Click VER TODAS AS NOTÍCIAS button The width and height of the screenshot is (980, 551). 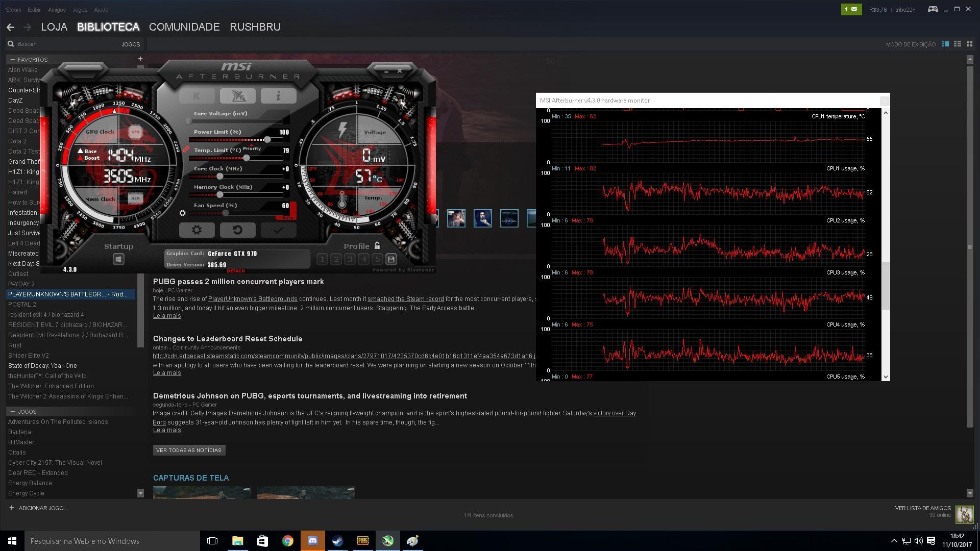[x=189, y=450]
